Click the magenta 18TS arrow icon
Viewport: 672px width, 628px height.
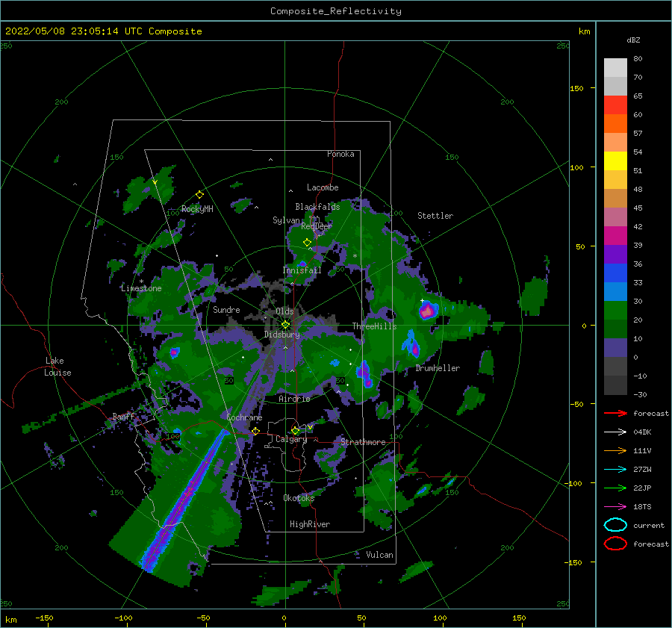pos(615,507)
